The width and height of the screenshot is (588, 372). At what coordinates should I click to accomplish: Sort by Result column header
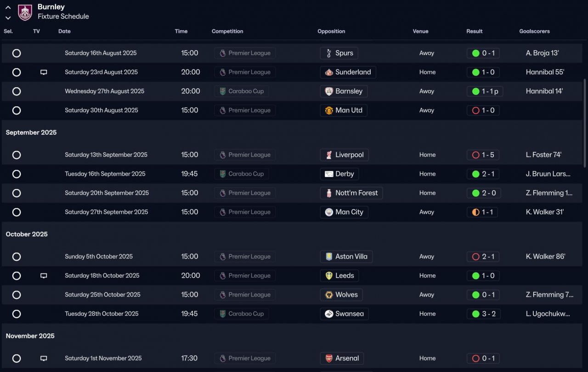(475, 31)
